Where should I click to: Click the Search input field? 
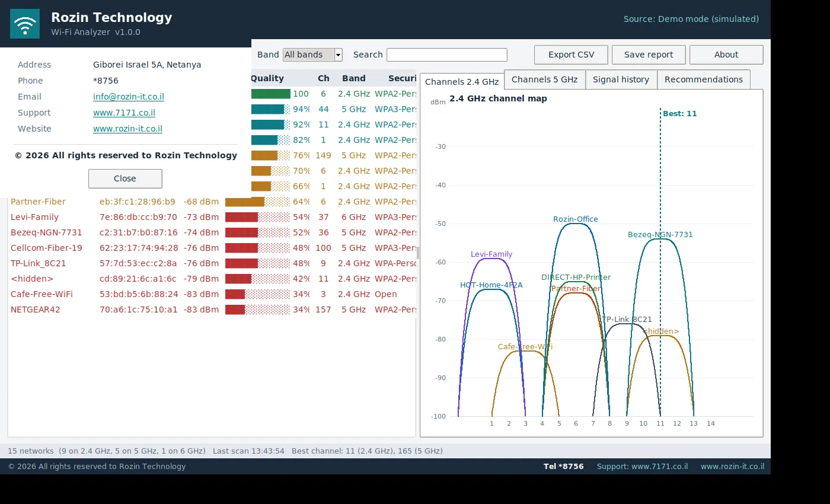click(x=447, y=55)
